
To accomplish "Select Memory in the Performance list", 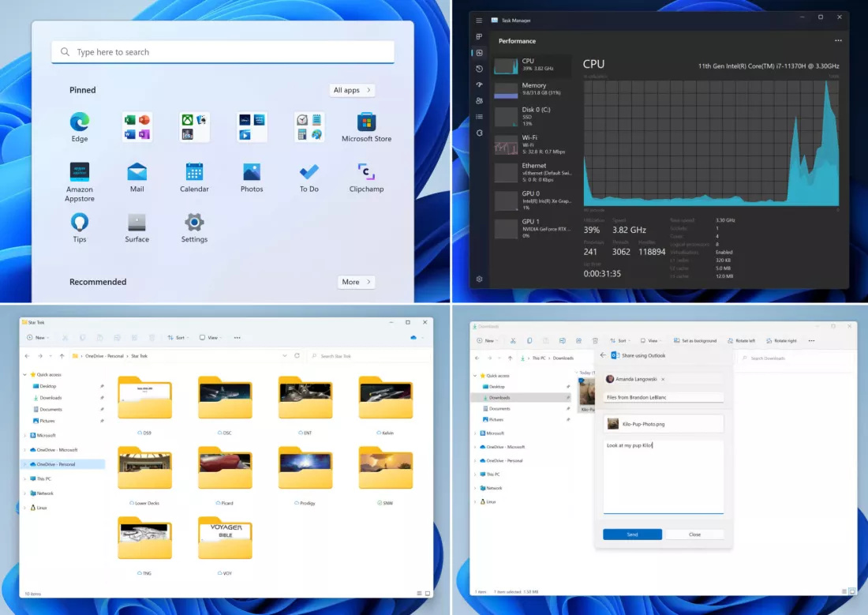I will (x=533, y=89).
